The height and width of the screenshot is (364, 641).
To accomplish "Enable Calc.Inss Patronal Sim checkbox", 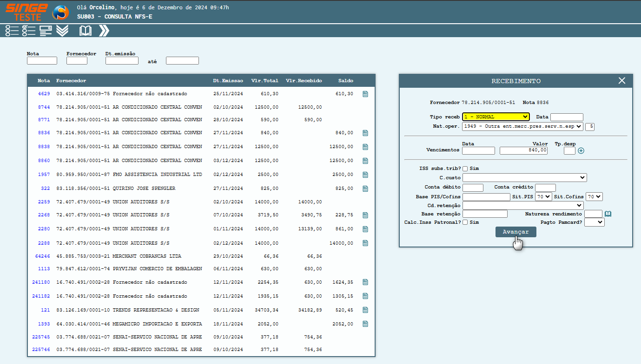I will [465, 222].
